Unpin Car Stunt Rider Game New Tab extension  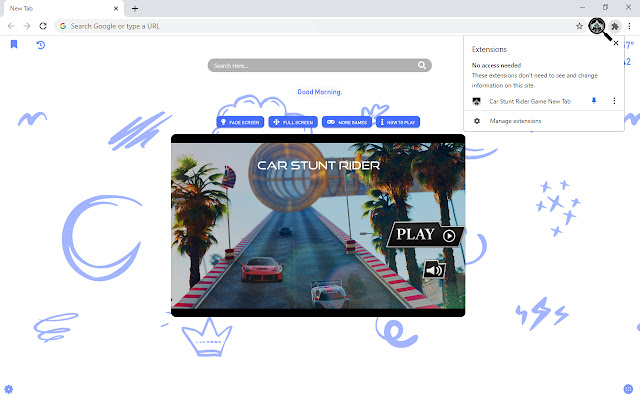click(x=594, y=101)
